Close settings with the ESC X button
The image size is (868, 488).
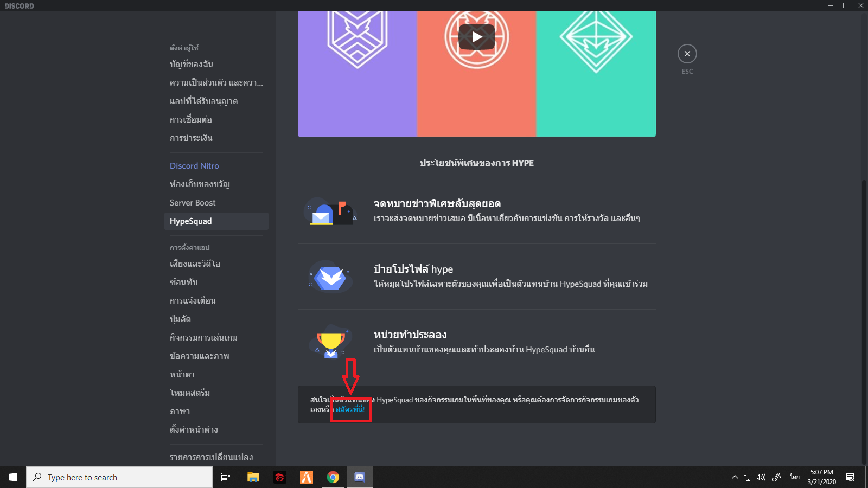click(687, 54)
